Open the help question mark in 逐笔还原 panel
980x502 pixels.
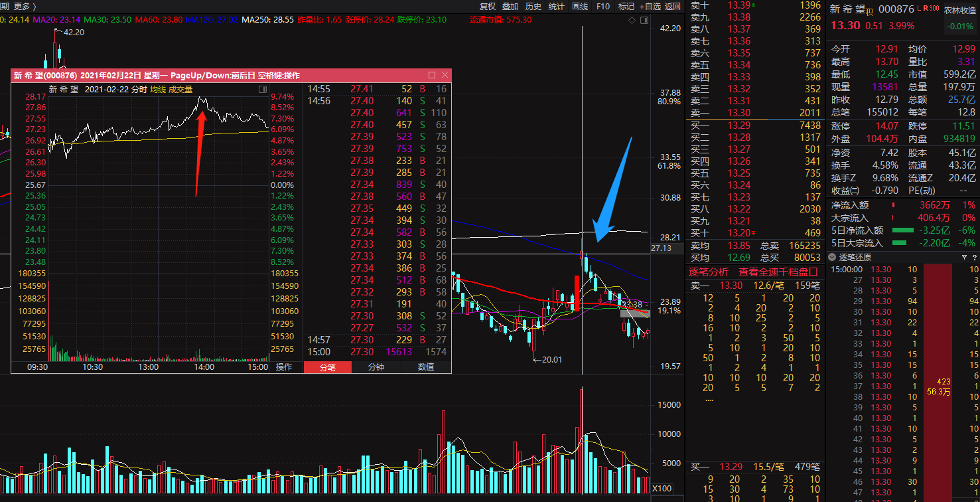[974, 257]
